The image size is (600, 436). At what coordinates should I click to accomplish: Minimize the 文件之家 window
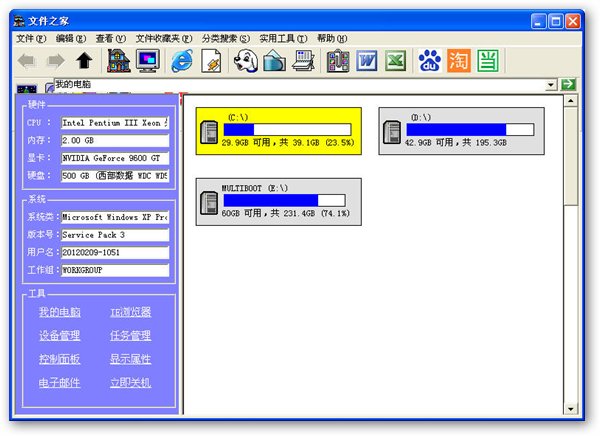(x=538, y=21)
